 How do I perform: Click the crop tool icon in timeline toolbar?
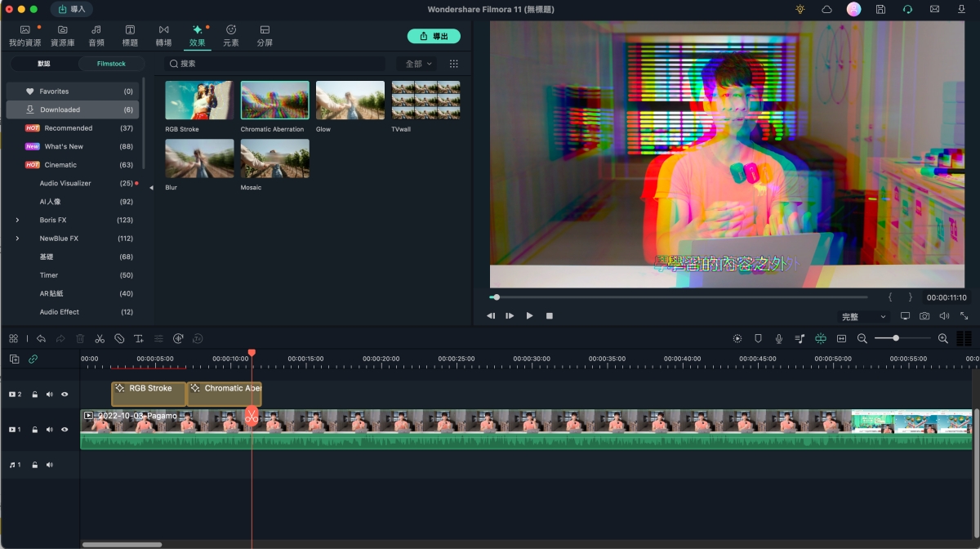point(119,339)
